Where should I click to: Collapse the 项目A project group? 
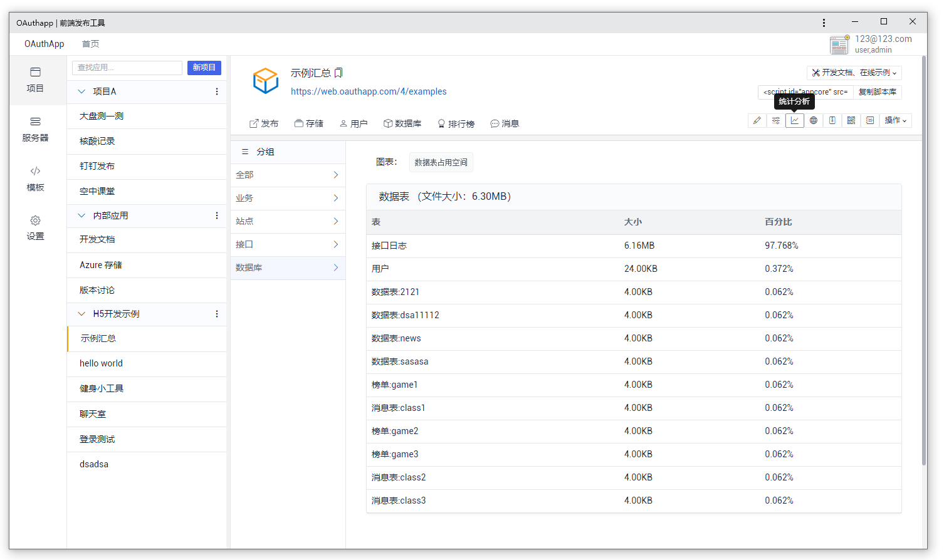pyautogui.click(x=81, y=91)
